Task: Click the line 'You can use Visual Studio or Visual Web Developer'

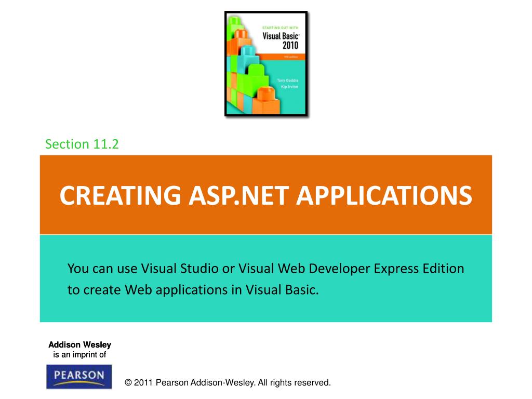Action: pos(265,269)
